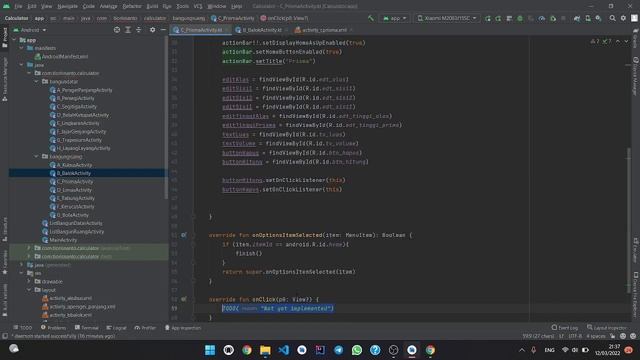Open the Terminal tool window
640x360 pixels.
tap(87, 328)
